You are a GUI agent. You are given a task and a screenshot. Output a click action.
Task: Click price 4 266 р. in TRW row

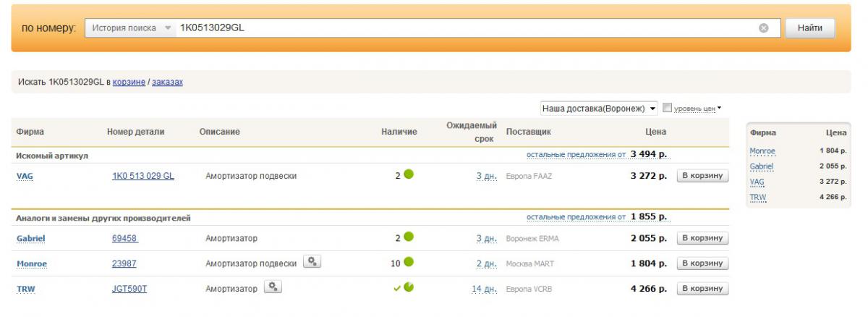(649, 289)
